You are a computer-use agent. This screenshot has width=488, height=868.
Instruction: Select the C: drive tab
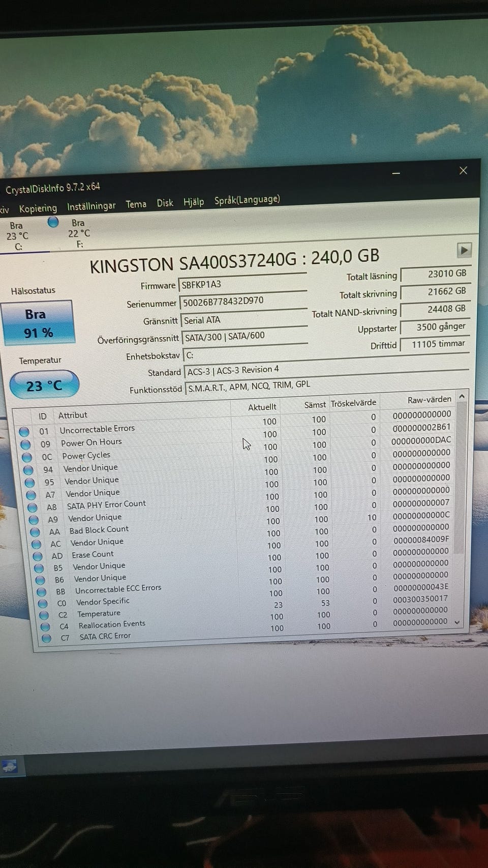tap(17, 236)
